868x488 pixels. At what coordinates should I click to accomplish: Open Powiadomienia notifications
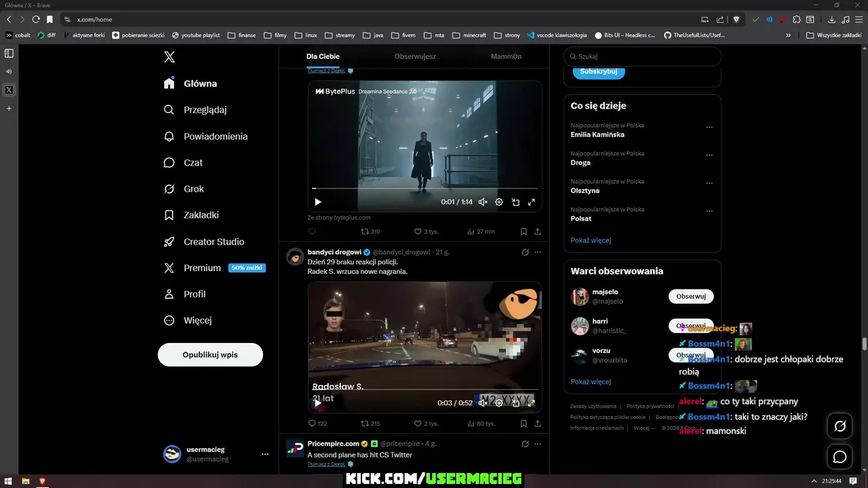click(205, 136)
